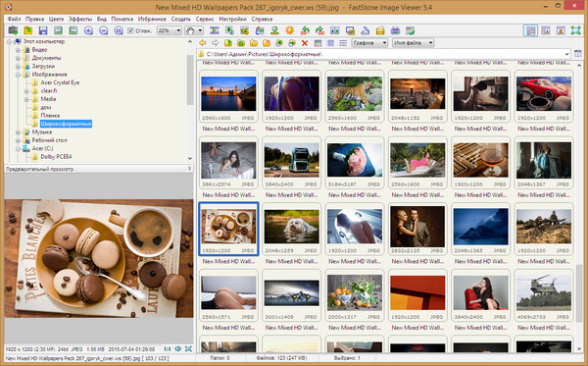This screenshot has width=588, height=366.
Task: Open the Цвета menu
Action: click(56, 19)
